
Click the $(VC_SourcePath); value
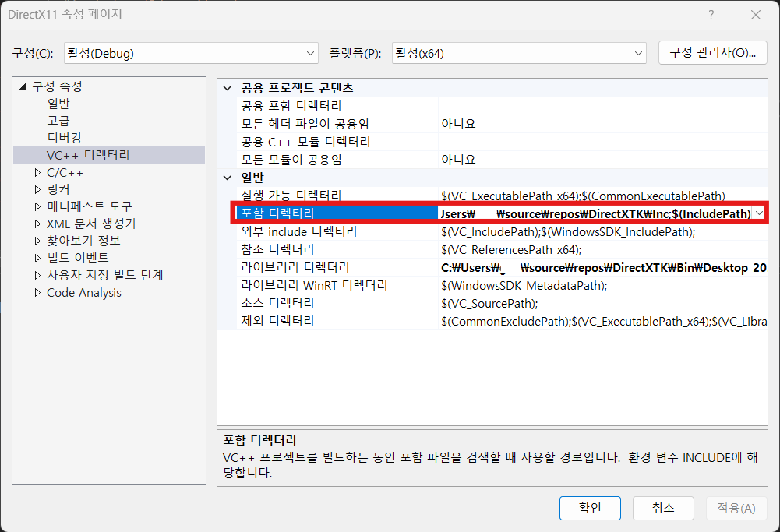489,303
